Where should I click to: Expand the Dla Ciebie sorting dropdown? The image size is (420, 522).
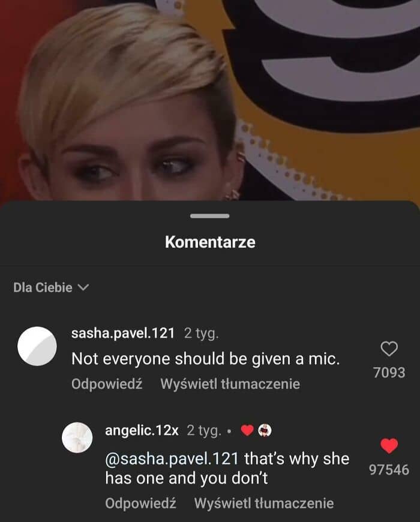(x=51, y=287)
